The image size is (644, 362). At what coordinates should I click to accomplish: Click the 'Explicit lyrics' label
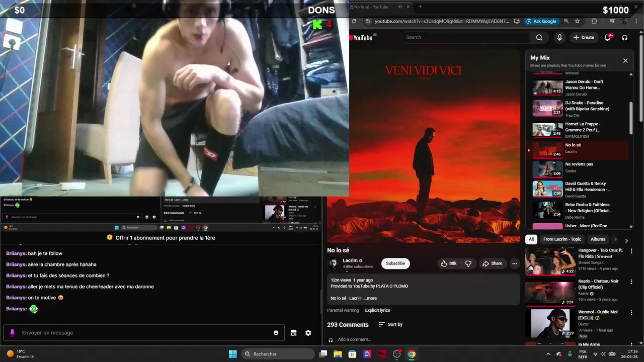point(377,310)
